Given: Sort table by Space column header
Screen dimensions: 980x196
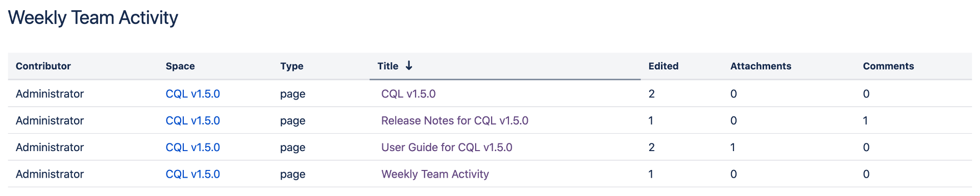Looking at the screenshot, I should (180, 66).
